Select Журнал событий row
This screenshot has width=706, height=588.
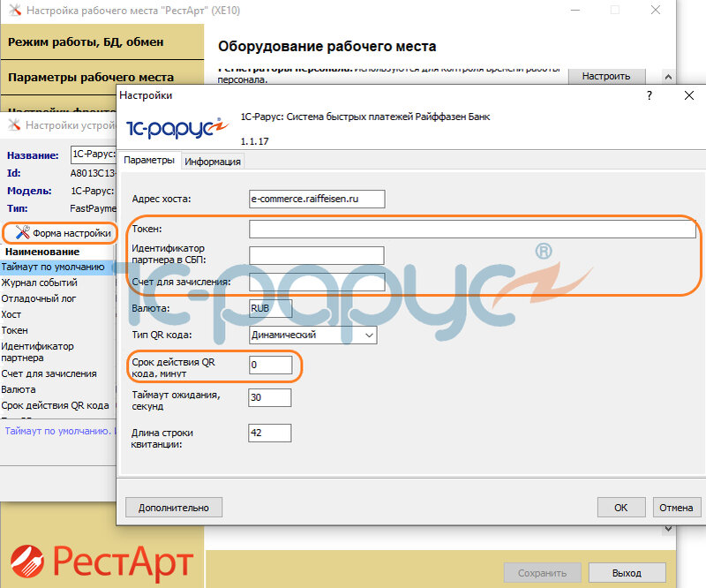(x=58, y=283)
